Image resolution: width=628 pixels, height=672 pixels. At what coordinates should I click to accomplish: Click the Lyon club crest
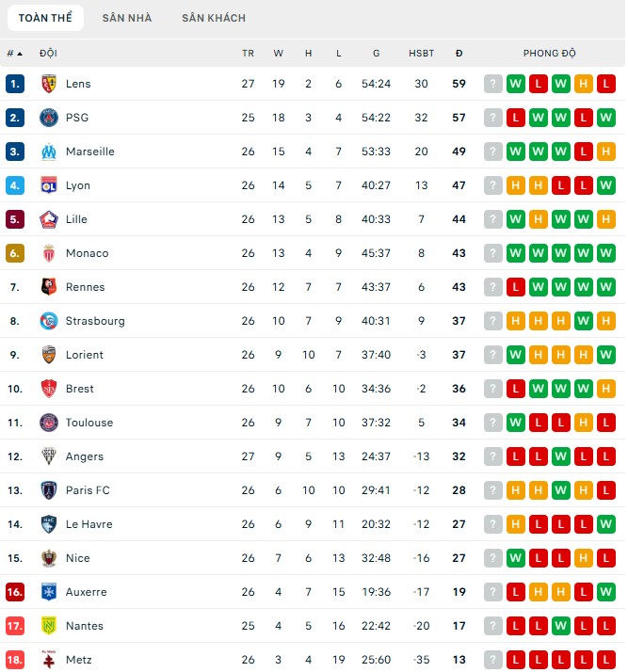click(49, 185)
